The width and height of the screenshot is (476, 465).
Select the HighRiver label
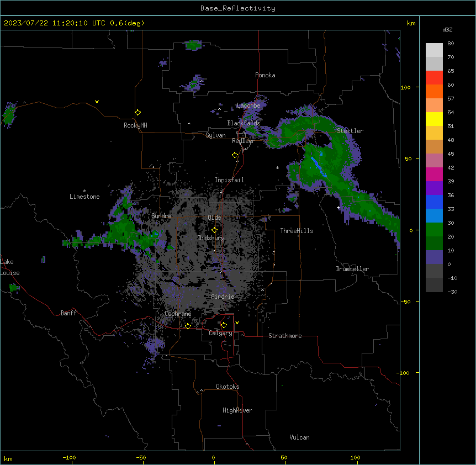[x=237, y=410]
